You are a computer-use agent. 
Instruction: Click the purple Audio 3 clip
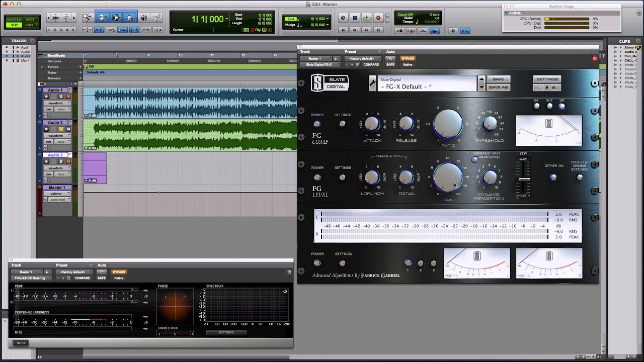(x=95, y=168)
